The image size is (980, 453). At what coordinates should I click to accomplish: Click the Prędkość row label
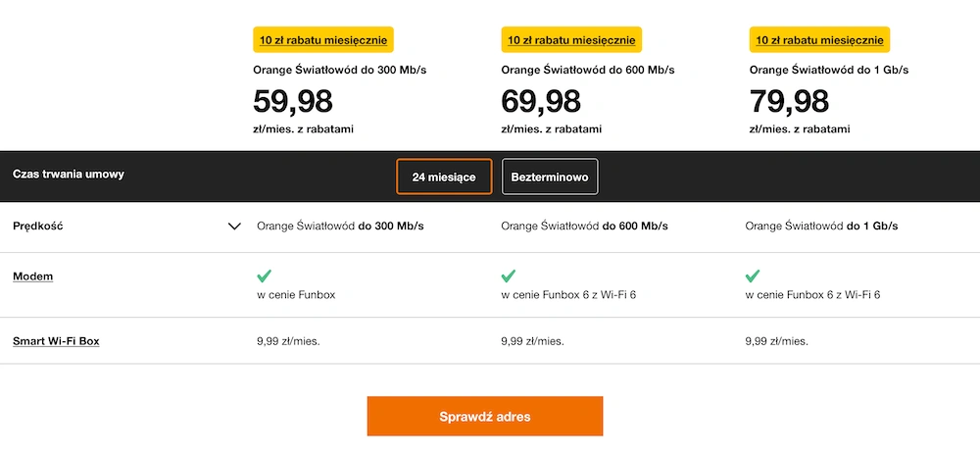pos(37,226)
